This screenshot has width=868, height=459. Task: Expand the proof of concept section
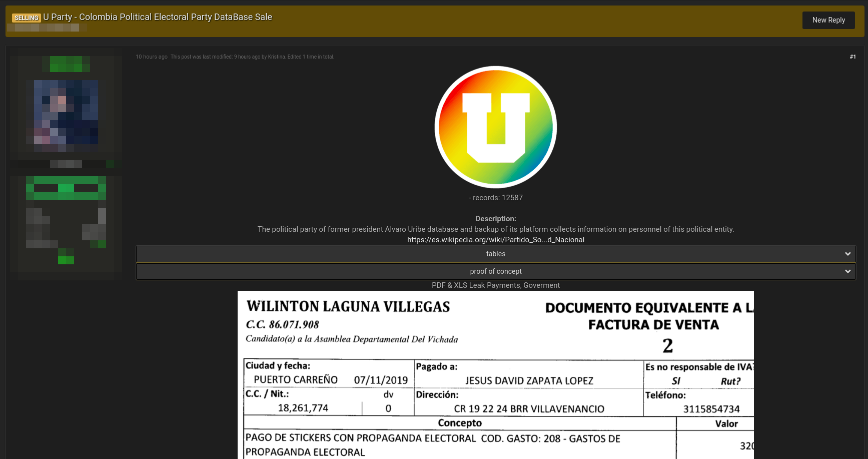[495, 271]
